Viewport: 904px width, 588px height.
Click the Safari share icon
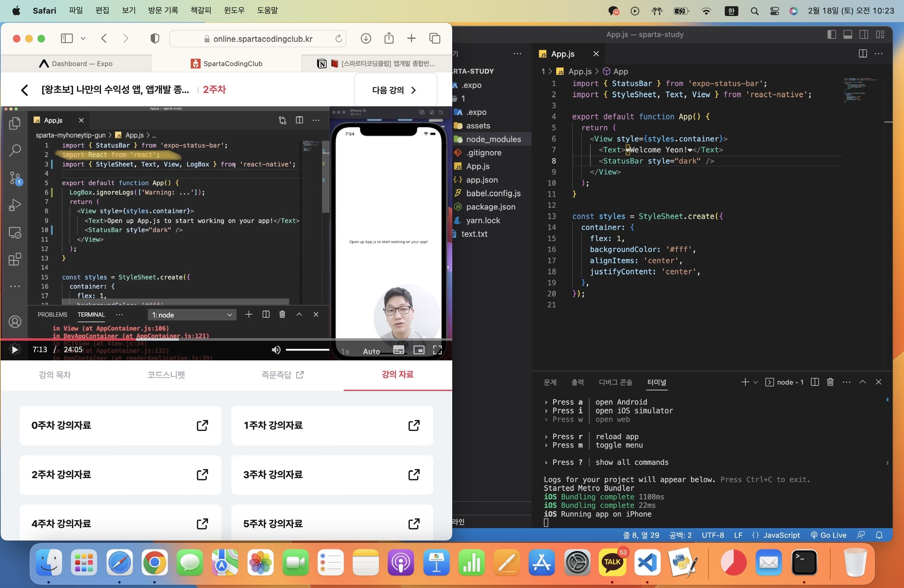click(x=389, y=38)
